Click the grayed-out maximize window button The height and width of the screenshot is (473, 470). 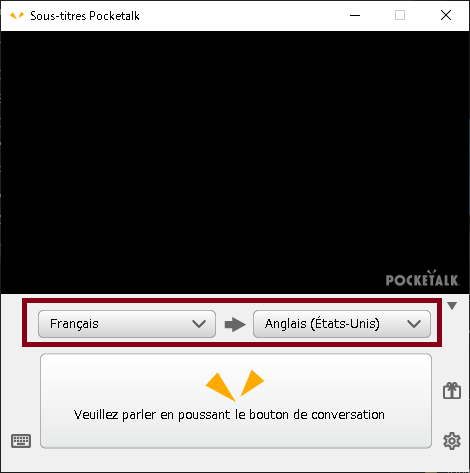coord(400,15)
